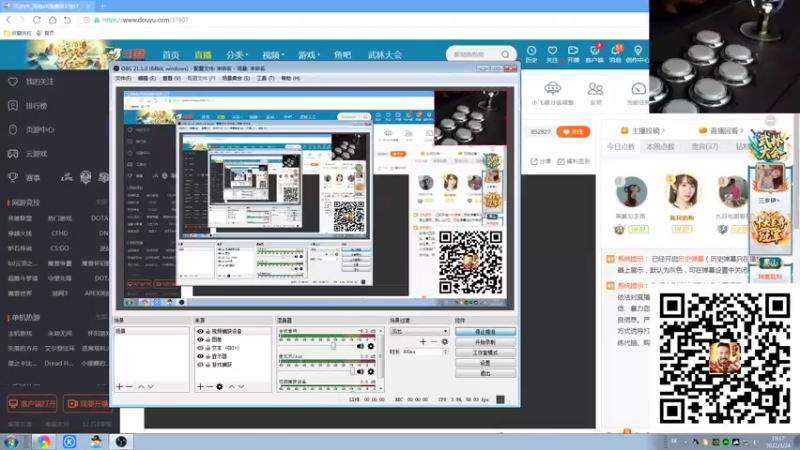The height and width of the screenshot is (450, 800).
Task: Open OBS 工具(T) menu
Action: coord(265,78)
